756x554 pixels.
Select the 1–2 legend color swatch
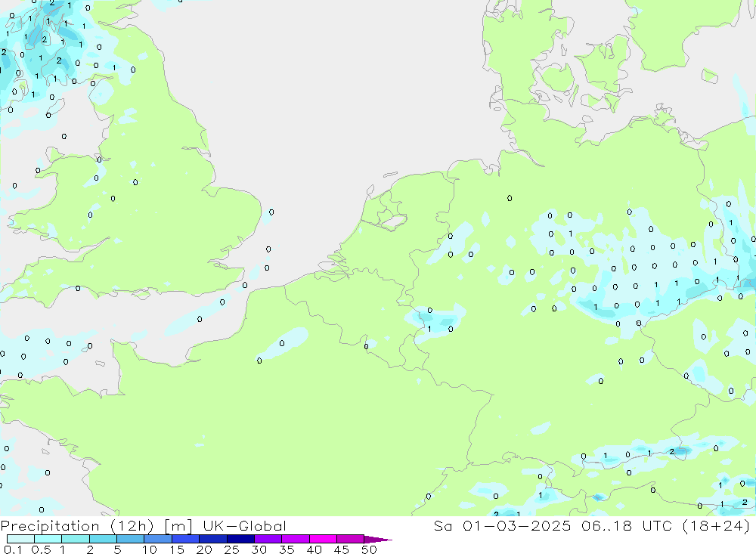[75, 539]
